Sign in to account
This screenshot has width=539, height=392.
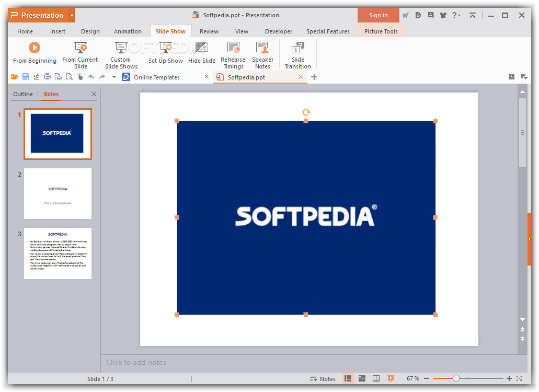[378, 15]
